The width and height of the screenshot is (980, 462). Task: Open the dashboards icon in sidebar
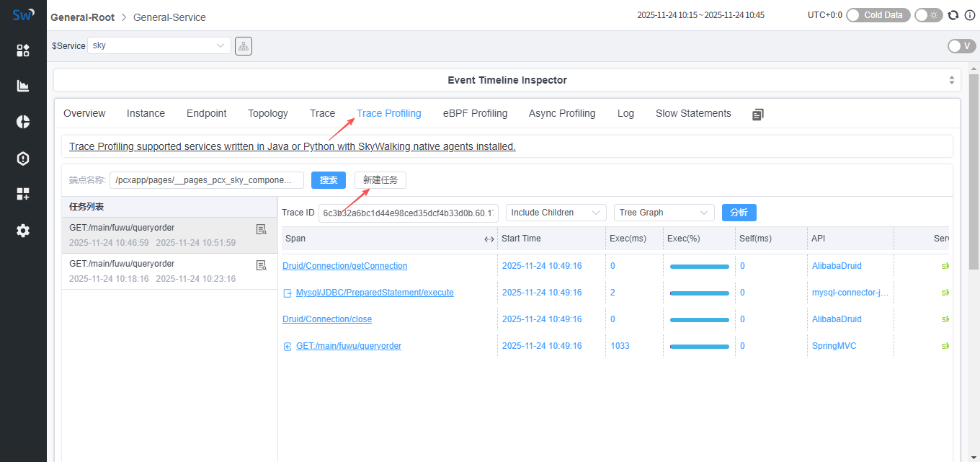point(23,50)
